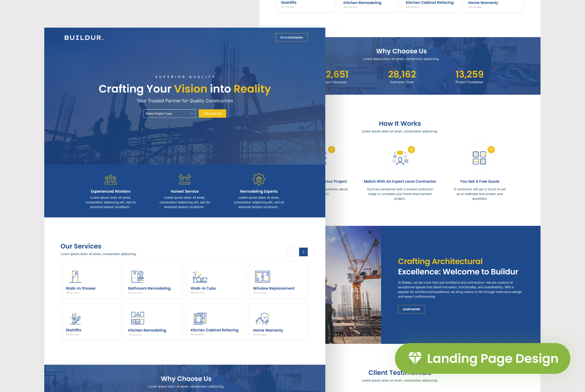585x392 pixels.
Task: Open the Bathroom Remodeling service title
Action: click(x=149, y=288)
